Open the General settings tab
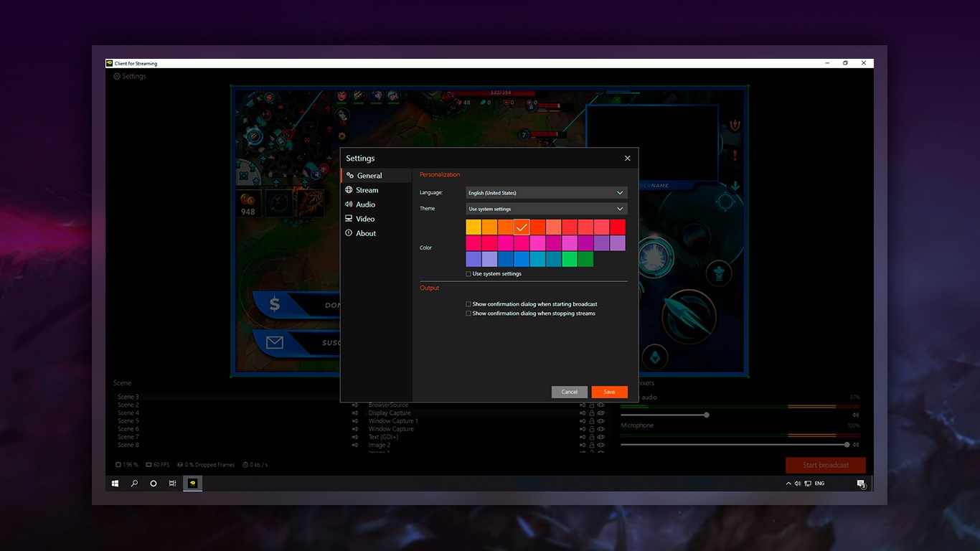Viewport: 980px width, 551px height. [376, 176]
